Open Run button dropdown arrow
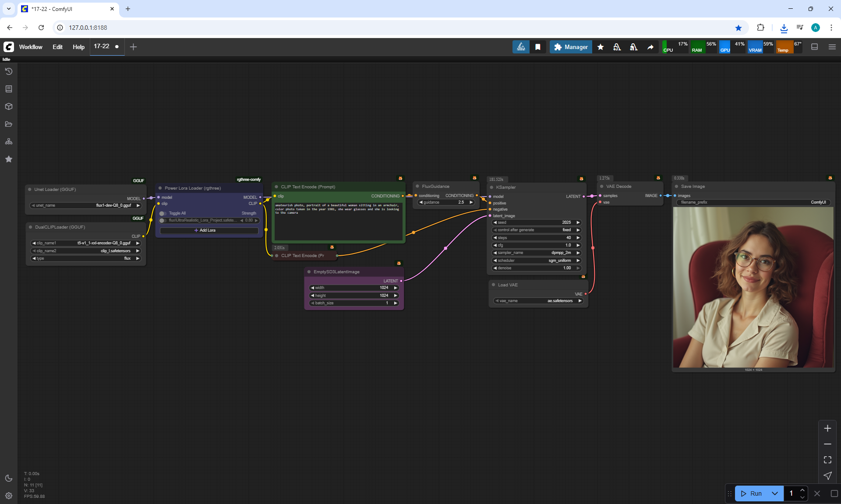The width and height of the screenshot is (841, 504). [774, 493]
